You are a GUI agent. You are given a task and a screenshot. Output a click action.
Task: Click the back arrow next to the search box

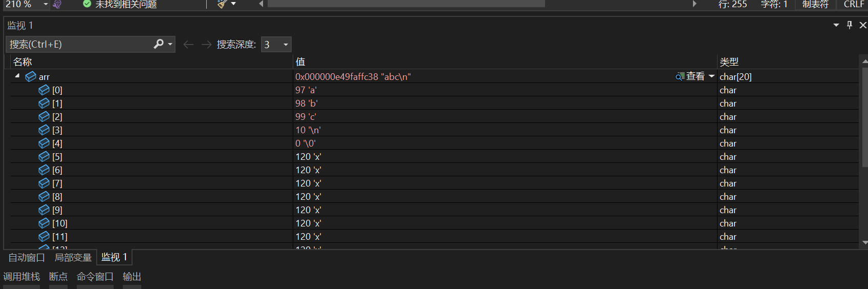tap(188, 45)
